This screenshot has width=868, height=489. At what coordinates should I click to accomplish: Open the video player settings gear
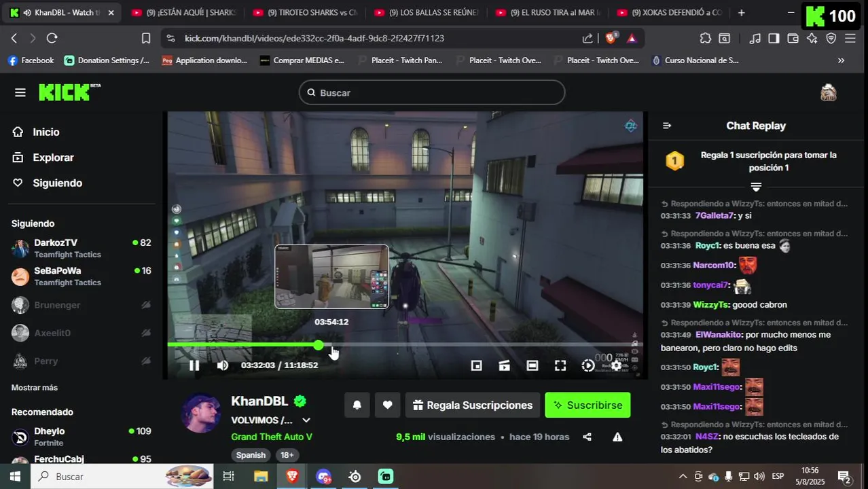click(x=616, y=365)
